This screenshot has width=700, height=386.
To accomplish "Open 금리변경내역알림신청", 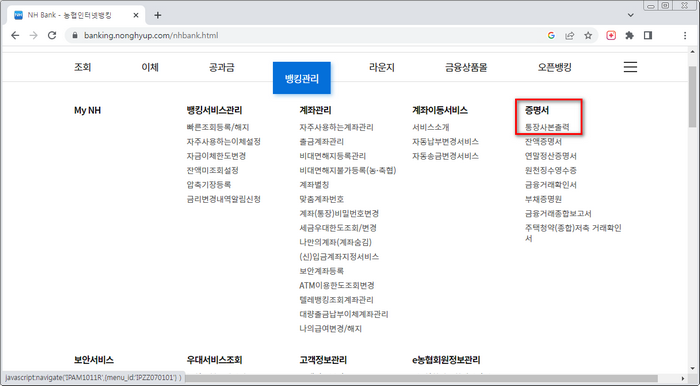I will click(224, 199).
